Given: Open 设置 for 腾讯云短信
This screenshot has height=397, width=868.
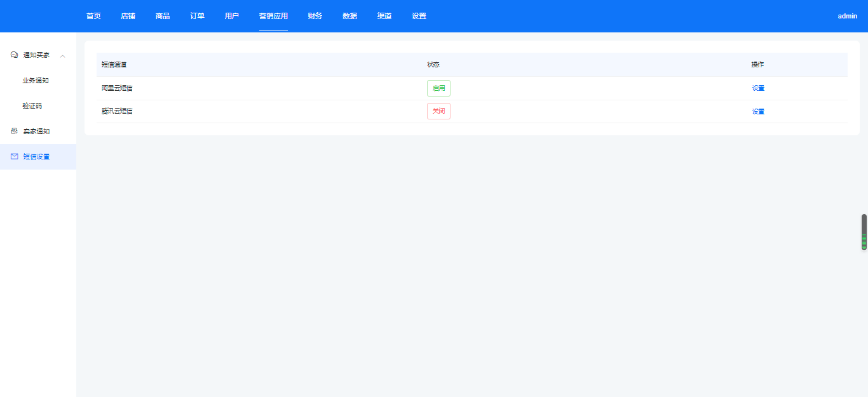Looking at the screenshot, I should point(758,112).
